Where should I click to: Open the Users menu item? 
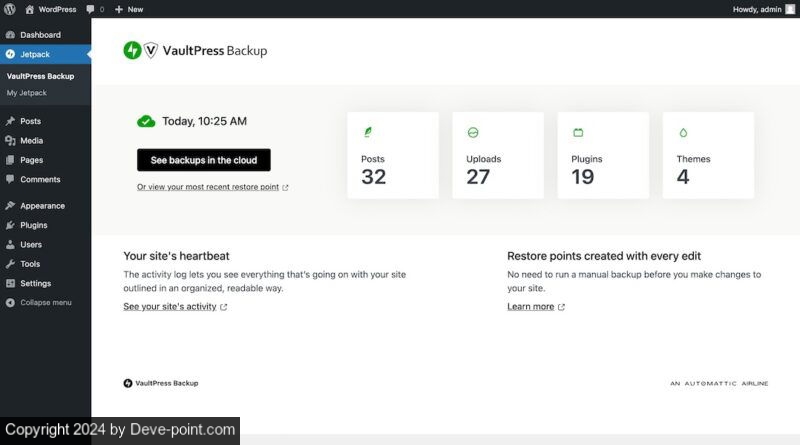click(31, 244)
